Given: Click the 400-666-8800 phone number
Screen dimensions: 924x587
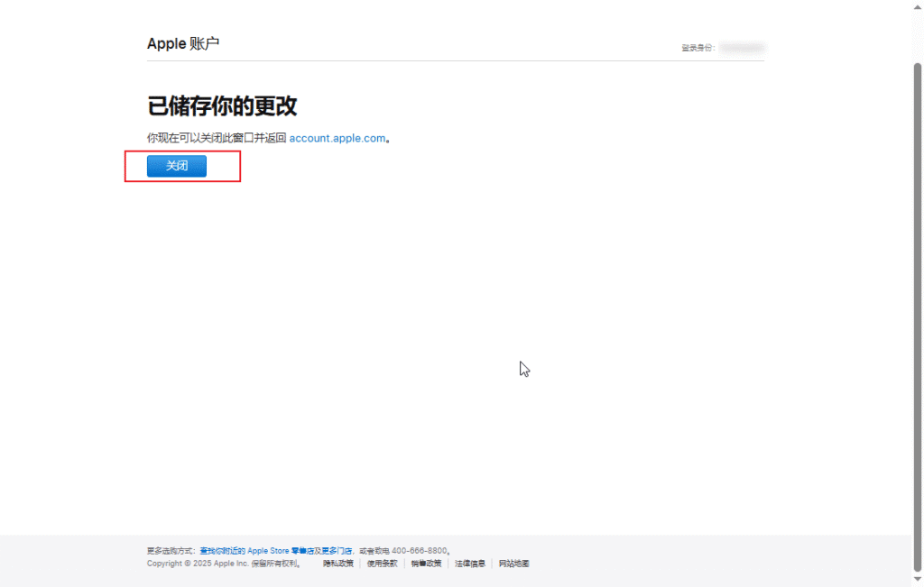Looking at the screenshot, I should pos(419,550).
